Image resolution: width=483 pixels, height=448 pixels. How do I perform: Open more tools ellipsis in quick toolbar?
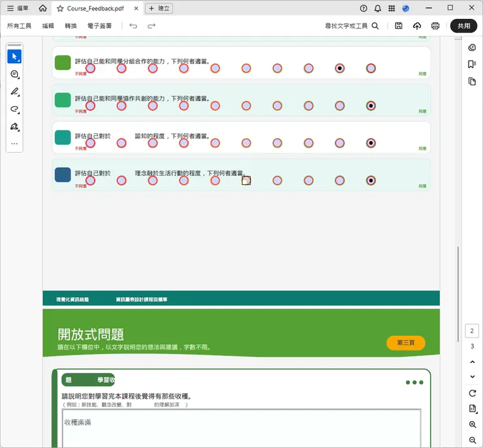point(14,144)
